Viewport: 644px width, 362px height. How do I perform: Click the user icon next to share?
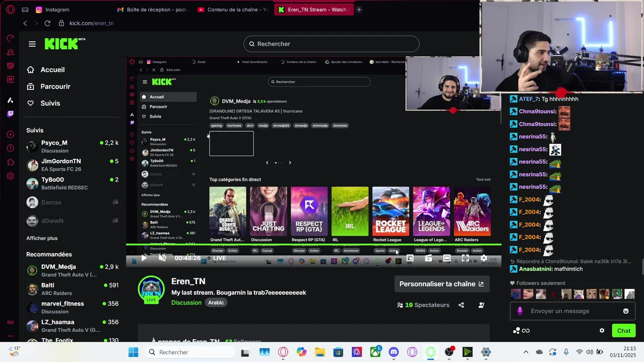click(481, 305)
